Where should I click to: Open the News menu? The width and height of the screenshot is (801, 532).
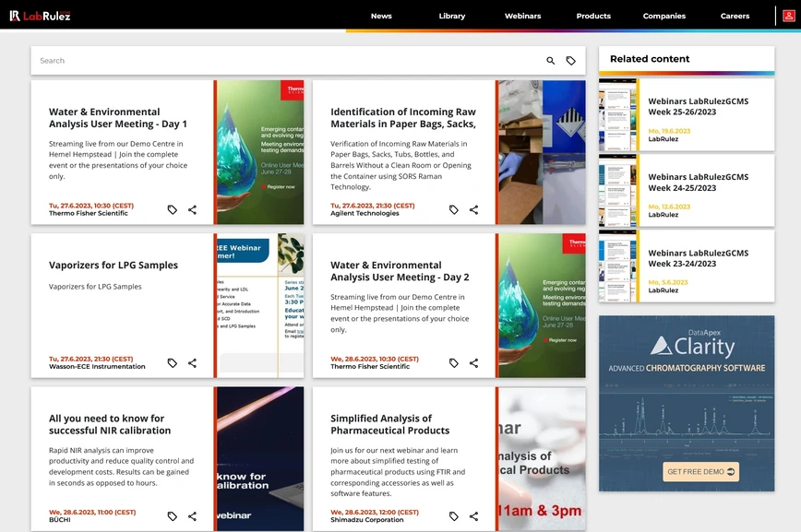(381, 16)
